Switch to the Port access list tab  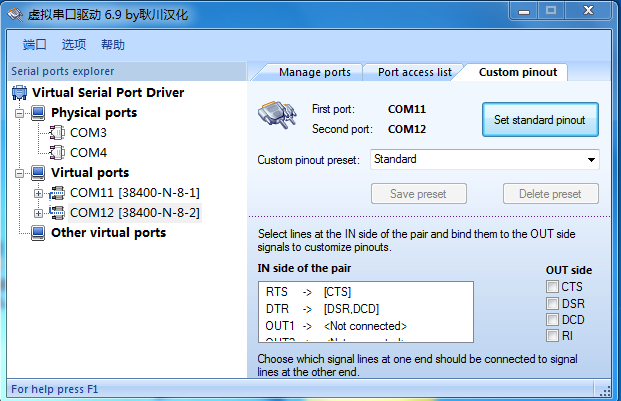click(414, 72)
